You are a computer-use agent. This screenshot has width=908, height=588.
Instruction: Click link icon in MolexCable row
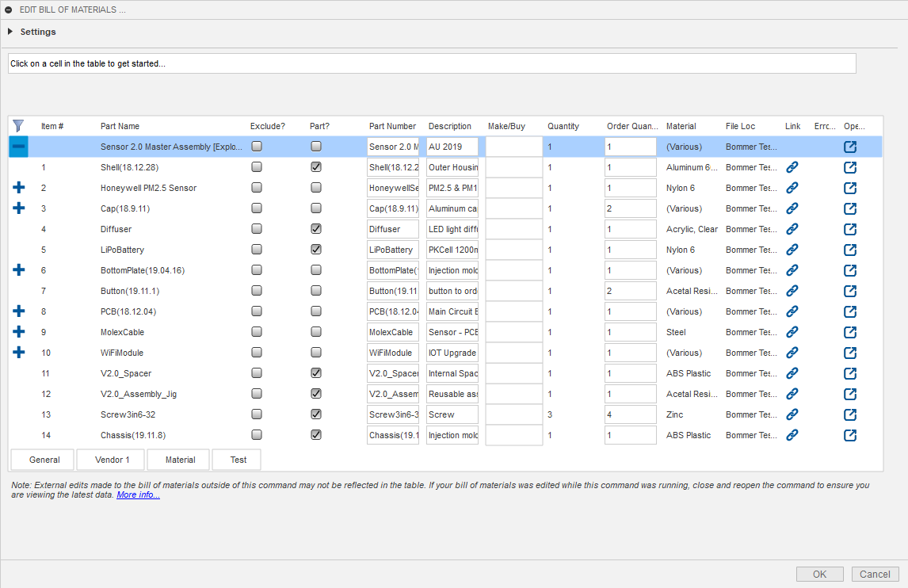point(792,332)
